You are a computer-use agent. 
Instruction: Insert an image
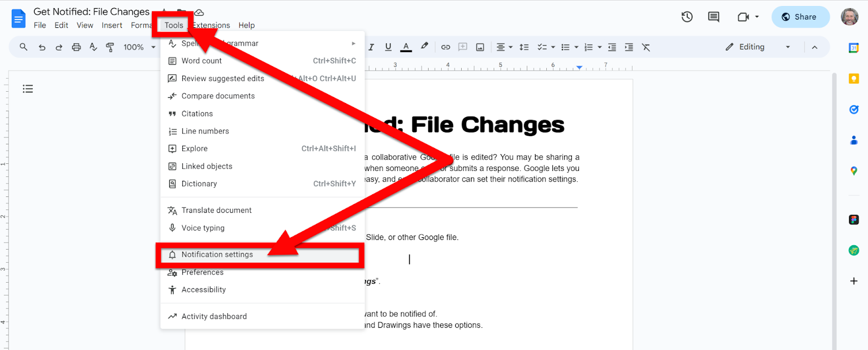point(480,47)
